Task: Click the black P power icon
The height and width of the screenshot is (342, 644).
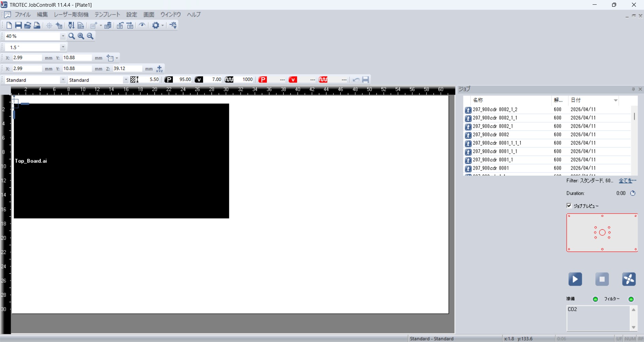Action: pos(169,80)
